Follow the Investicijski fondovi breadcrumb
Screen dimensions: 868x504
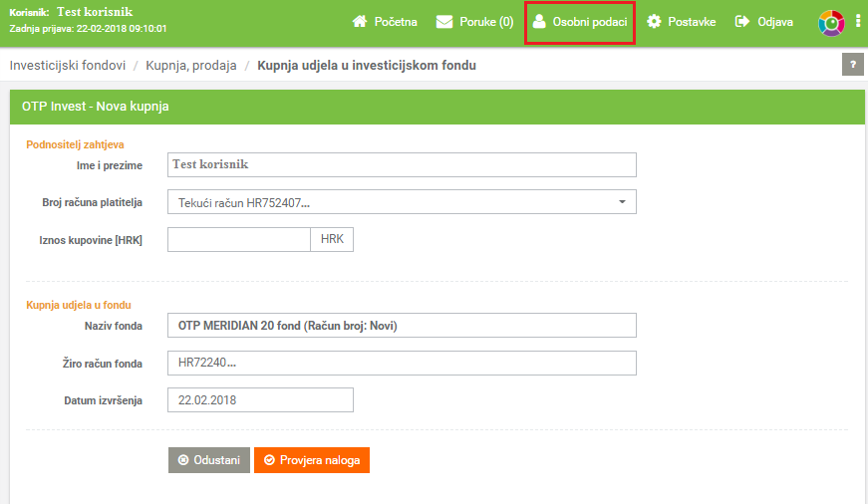pyautogui.click(x=68, y=66)
